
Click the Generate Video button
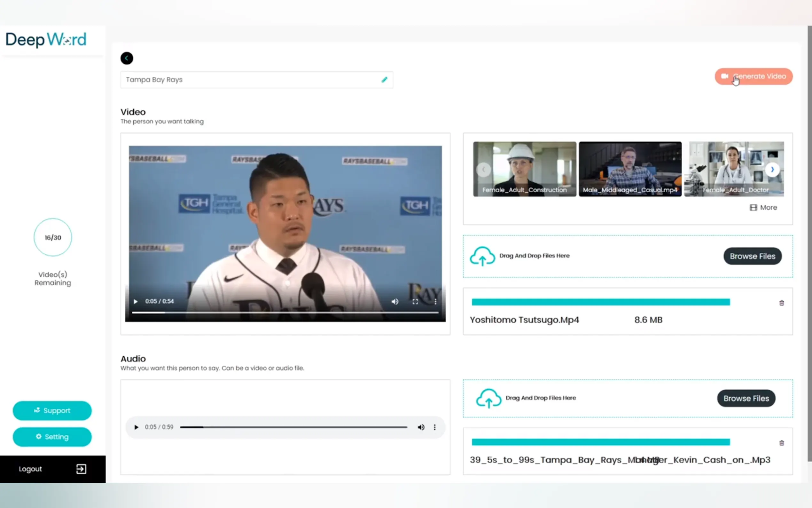(x=753, y=76)
